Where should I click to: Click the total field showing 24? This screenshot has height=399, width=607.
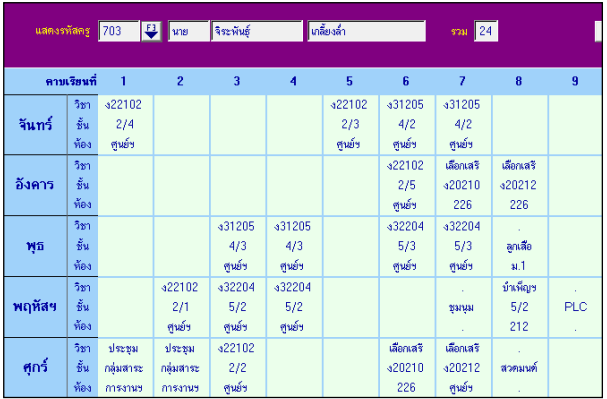coord(486,31)
